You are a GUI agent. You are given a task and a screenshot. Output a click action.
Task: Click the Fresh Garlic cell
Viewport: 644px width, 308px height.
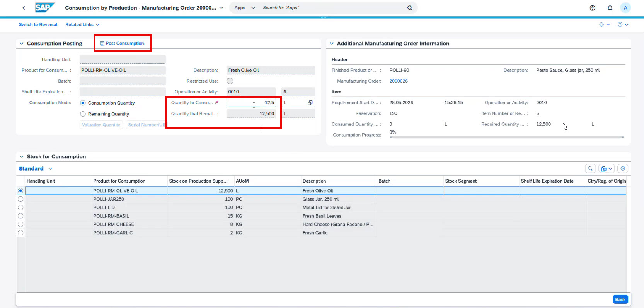click(x=339, y=233)
